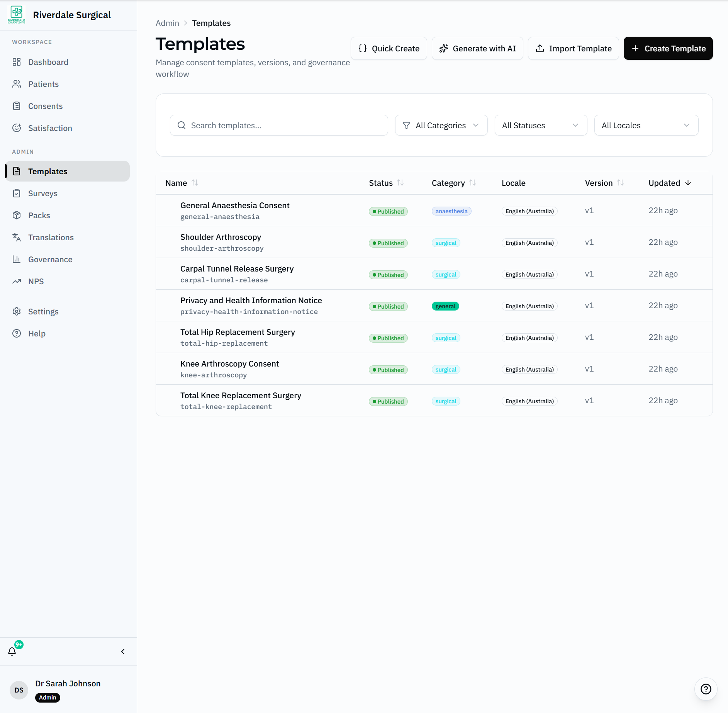Viewport: 728px width, 713px height.
Task: Open the Consents section
Action: pos(45,106)
